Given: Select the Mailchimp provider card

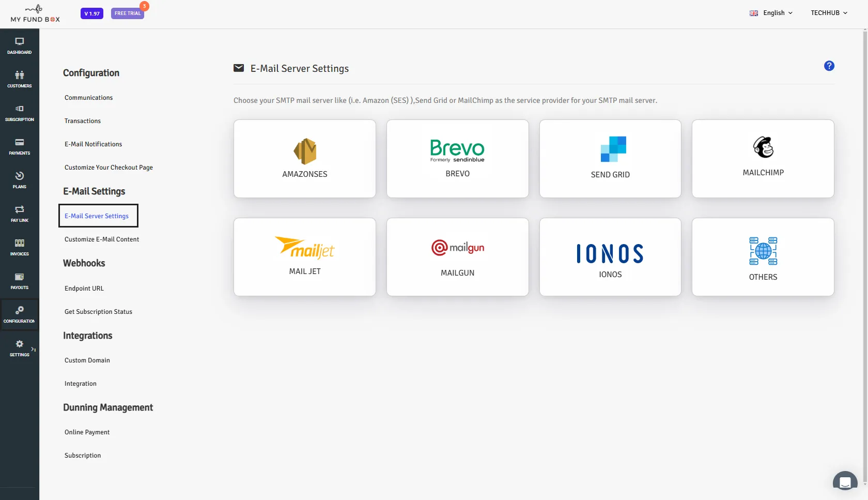Looking at the screenshot, I should click(x=763, y=159).
